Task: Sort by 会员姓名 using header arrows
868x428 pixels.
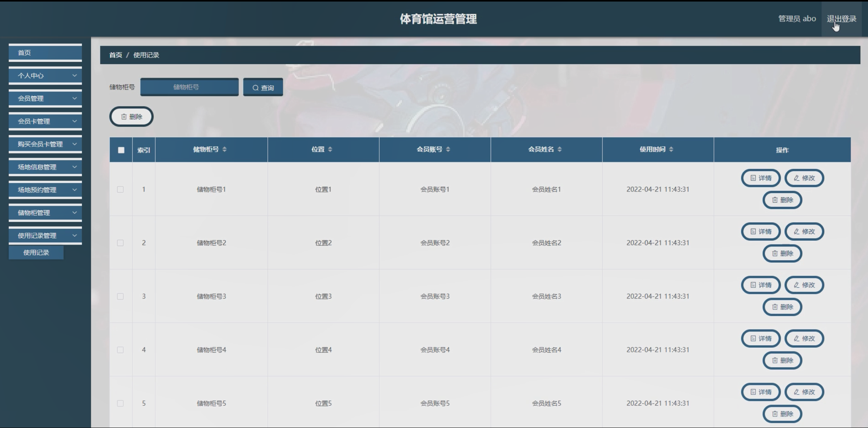Action: (559, 149)
